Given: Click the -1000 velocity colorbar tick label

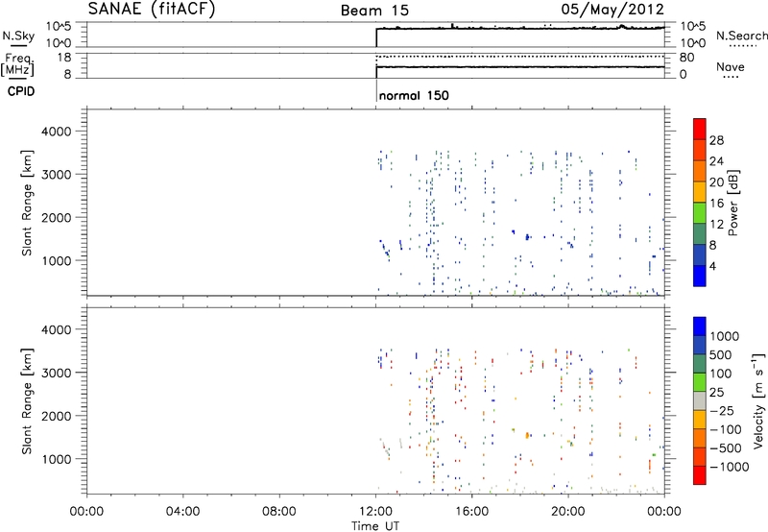Looking at the screenshot, I should [729, 467].
